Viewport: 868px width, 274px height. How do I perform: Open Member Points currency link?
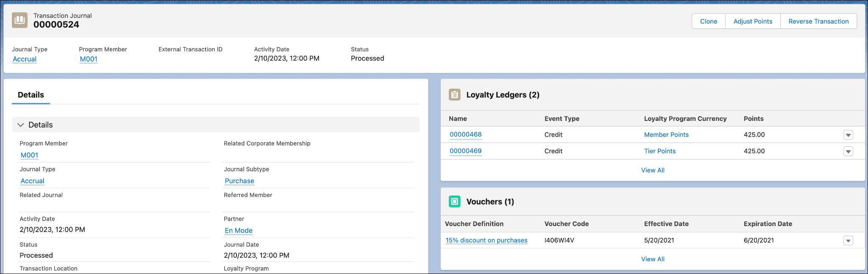(666, 134)
